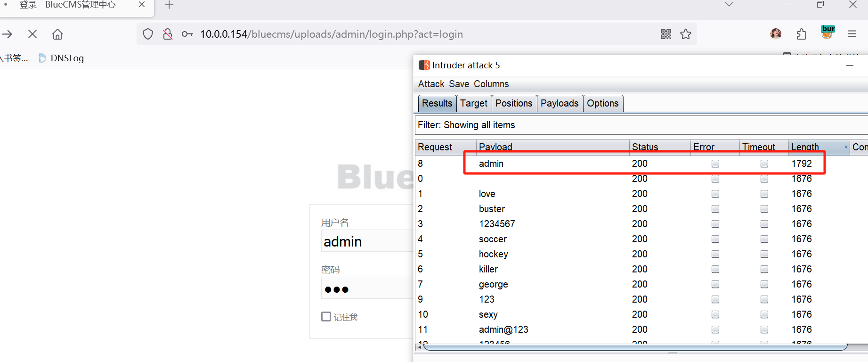Open the browser extensions puzzle icon

click(802, 34)
